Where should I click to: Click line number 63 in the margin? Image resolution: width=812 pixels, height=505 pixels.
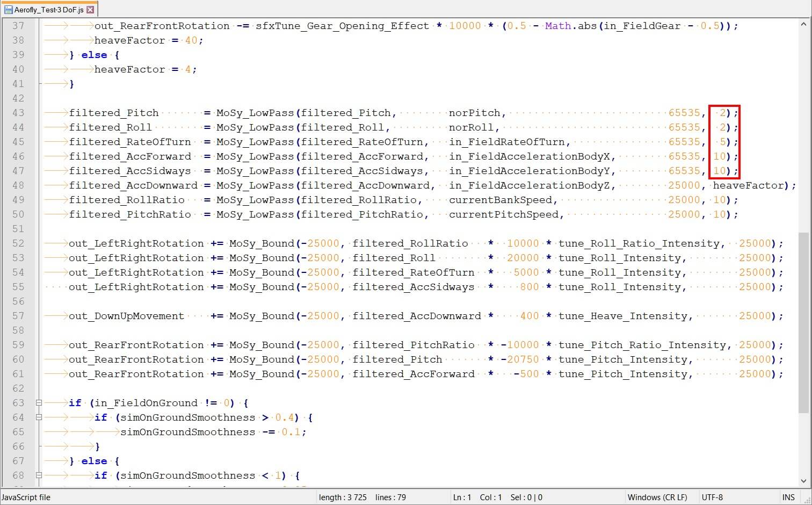[18, 403]
